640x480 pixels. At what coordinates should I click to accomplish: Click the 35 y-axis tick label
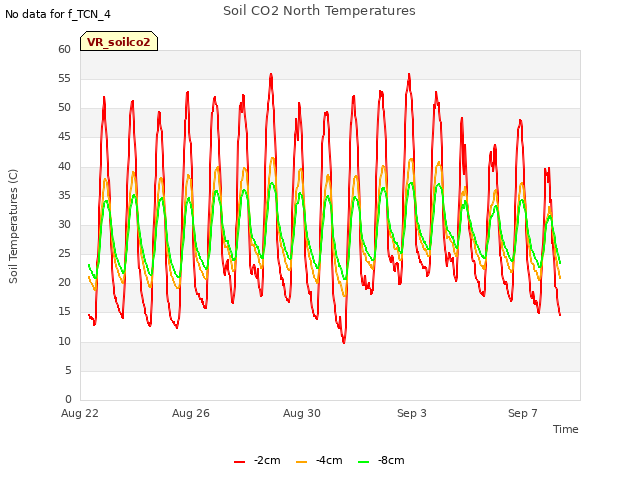64,196
